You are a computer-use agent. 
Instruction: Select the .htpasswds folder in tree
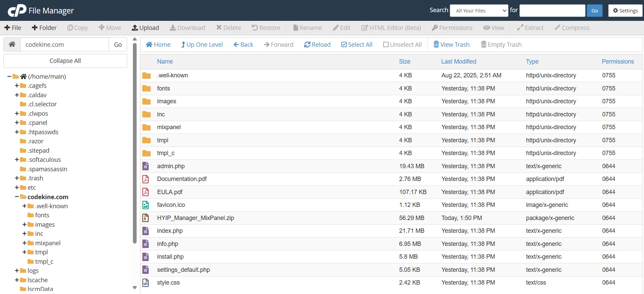coord(43,132)
